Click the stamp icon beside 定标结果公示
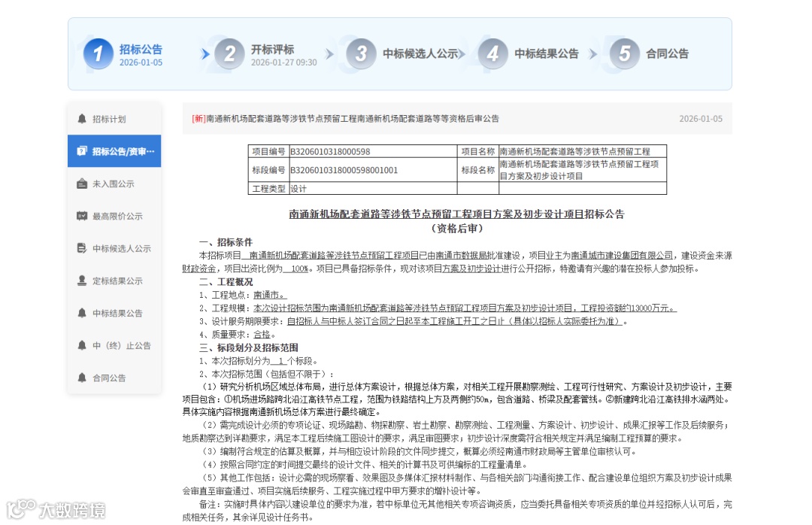 tap(82, 281)
